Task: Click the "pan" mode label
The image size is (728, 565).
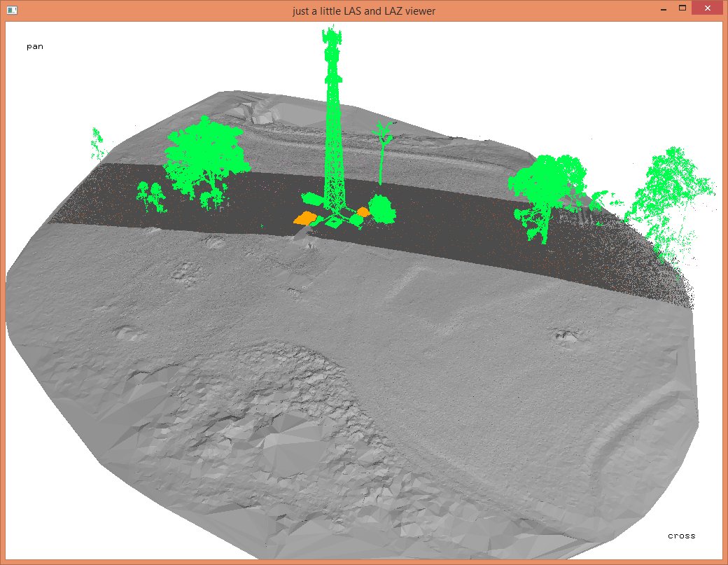Action: click(35, 47)
